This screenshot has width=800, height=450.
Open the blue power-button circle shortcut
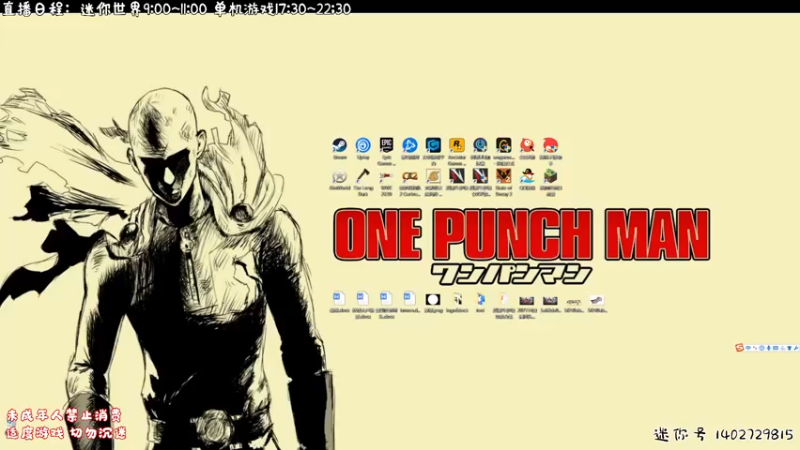coord(480,145)
